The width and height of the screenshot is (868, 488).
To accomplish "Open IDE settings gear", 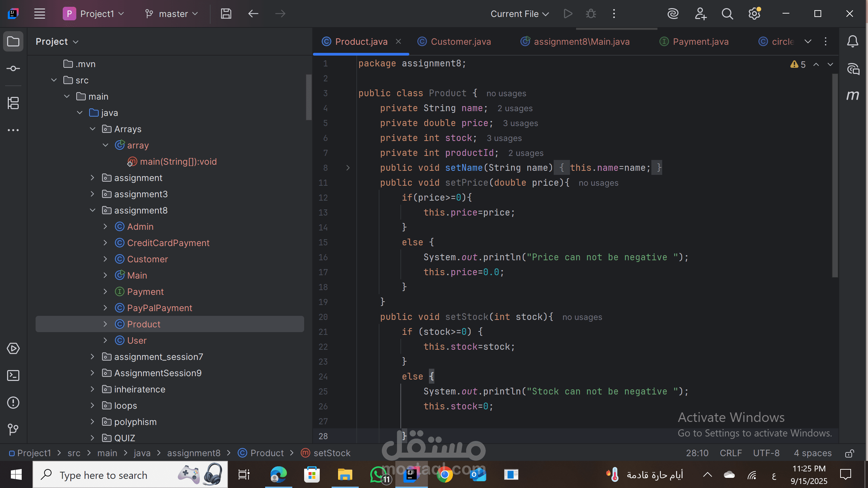I will 754,14.
